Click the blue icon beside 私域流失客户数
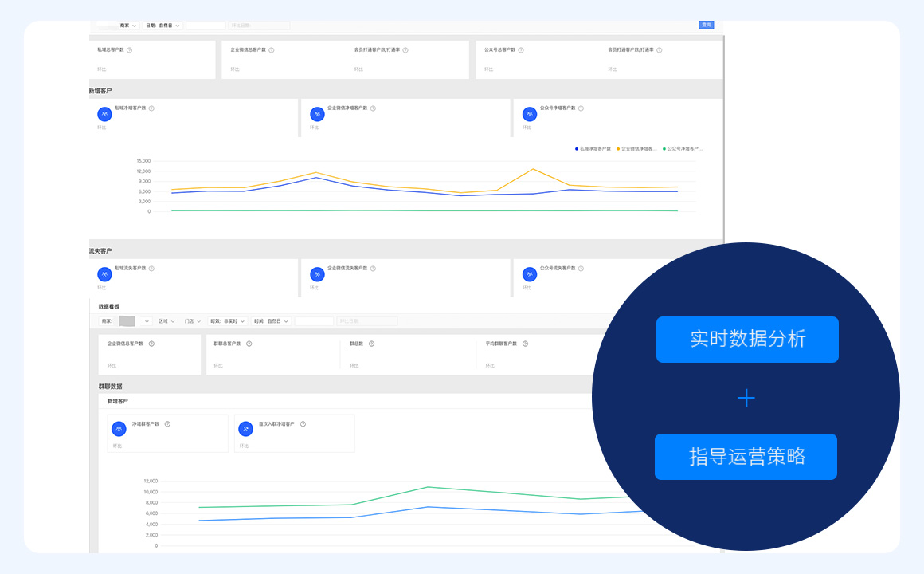 click(x=104, y=274)
